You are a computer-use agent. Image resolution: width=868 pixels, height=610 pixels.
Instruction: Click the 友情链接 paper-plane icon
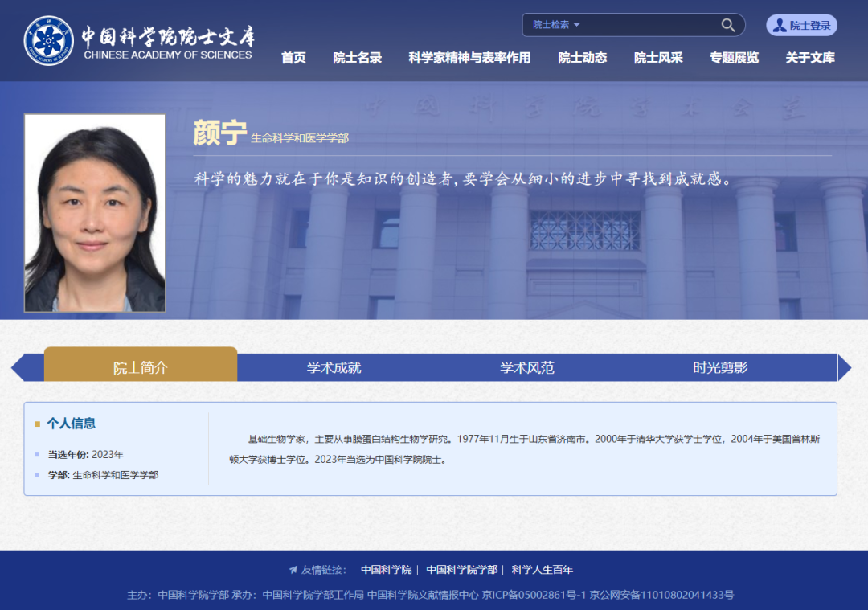pos(293,570)
